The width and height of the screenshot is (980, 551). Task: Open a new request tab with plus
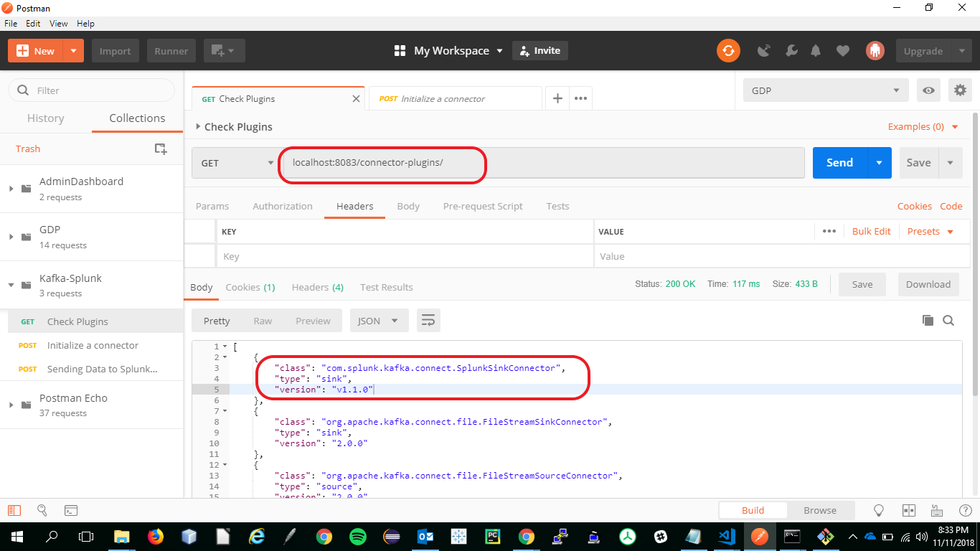557,99
